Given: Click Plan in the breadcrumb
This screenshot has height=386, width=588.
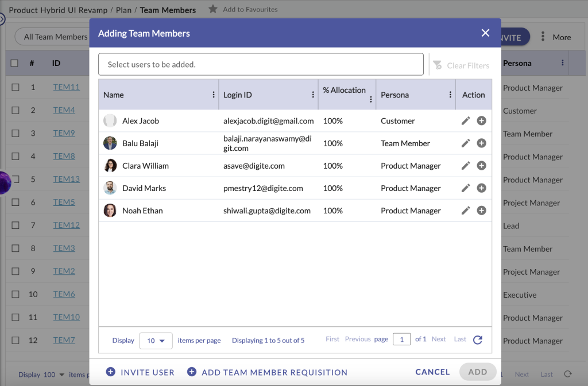Looking at the screenshot, I should coord(125,10).
